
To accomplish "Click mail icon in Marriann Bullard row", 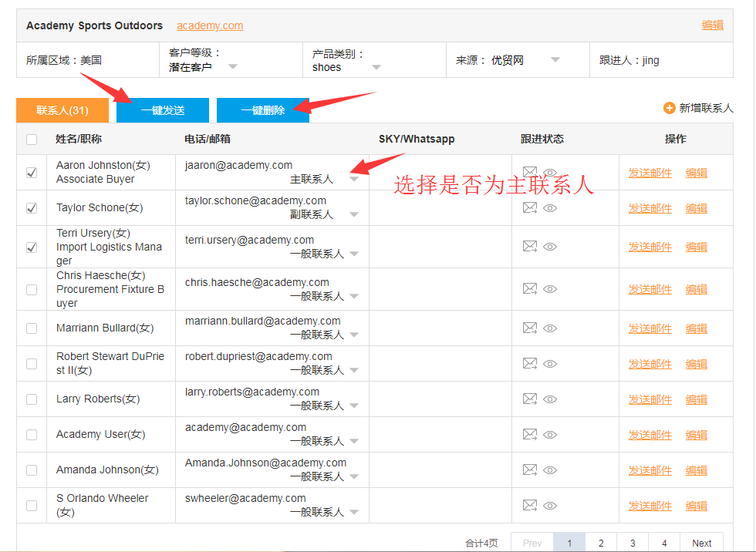I will (530, 328).
